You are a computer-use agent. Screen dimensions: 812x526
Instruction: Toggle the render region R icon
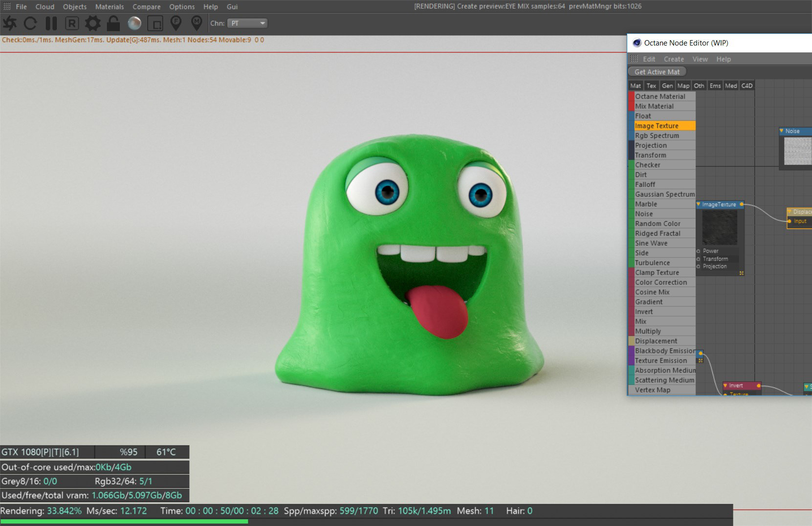72,23
